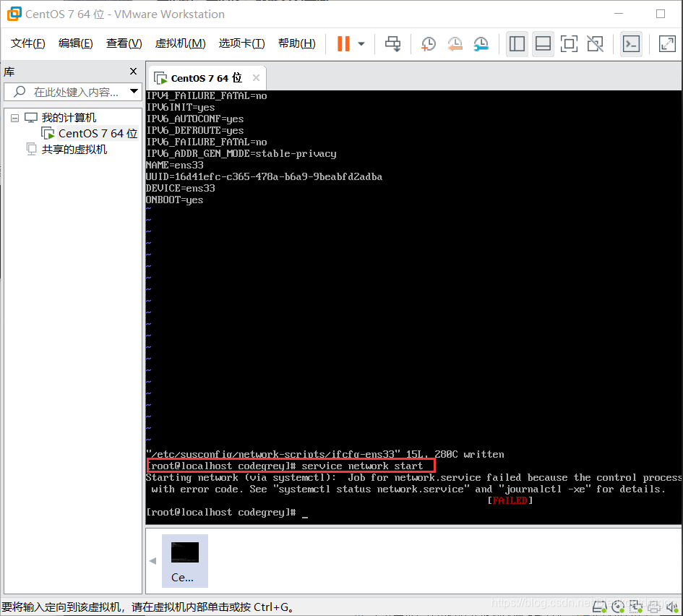Click the 库 panel title

tap(9, 72)
